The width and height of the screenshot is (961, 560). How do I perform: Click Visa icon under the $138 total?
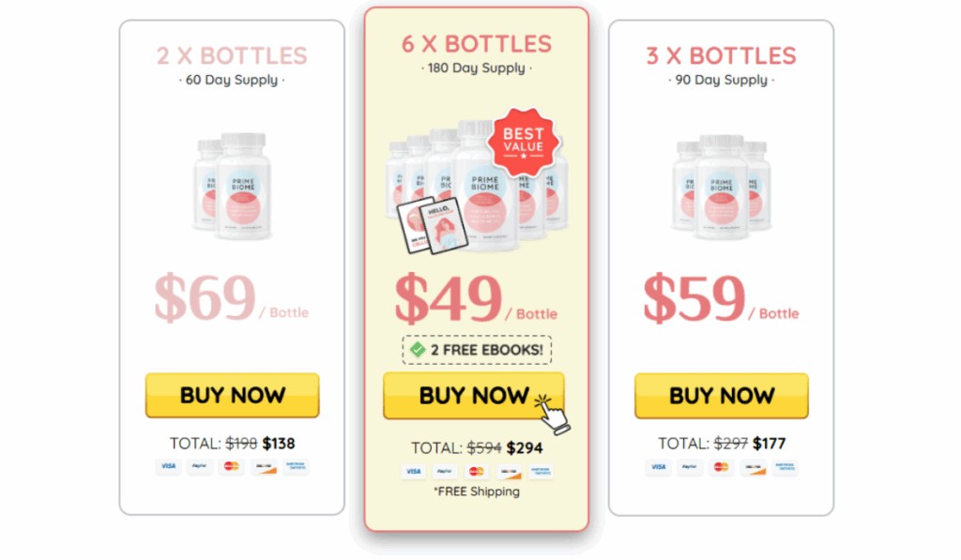pyautogui.click(x=169, y=466)
